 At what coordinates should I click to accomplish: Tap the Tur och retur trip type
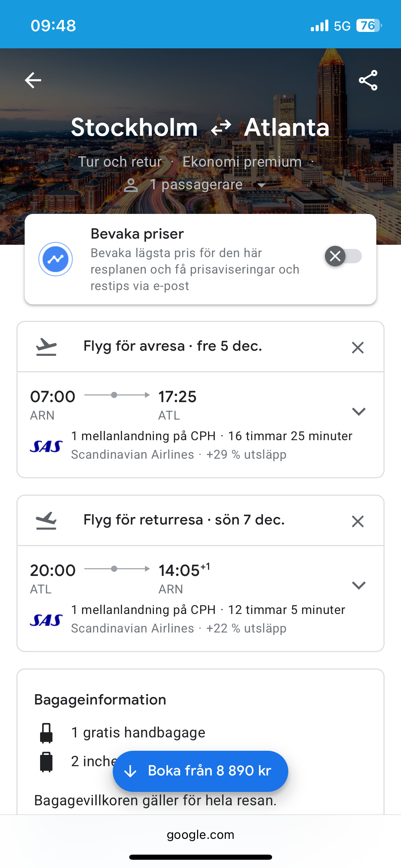pyautogui.click(x=120, y=162)
